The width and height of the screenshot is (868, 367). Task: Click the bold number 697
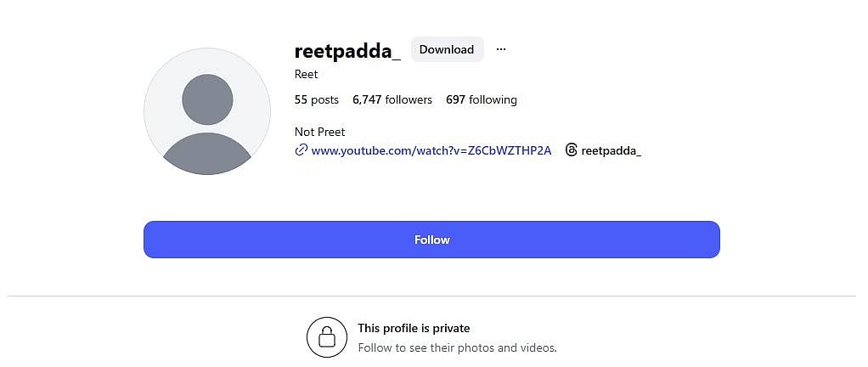455,99
